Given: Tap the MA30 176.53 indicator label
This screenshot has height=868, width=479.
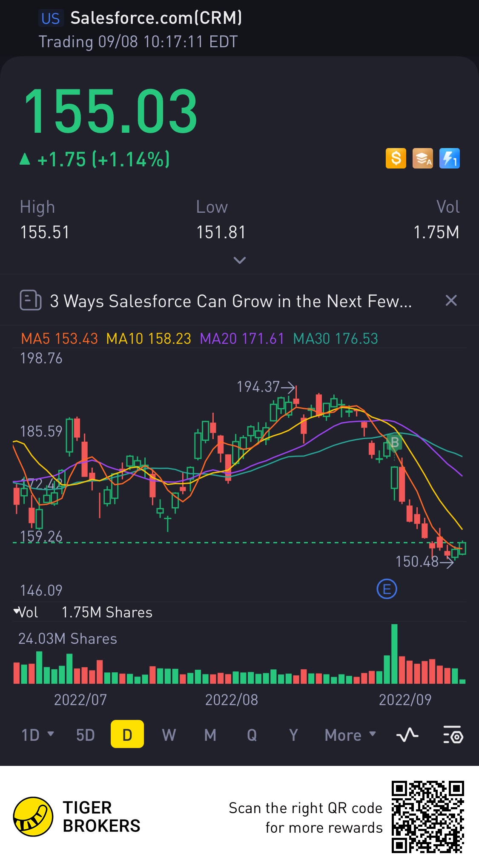Looking at the screenshot, I should tap(336, 339).
